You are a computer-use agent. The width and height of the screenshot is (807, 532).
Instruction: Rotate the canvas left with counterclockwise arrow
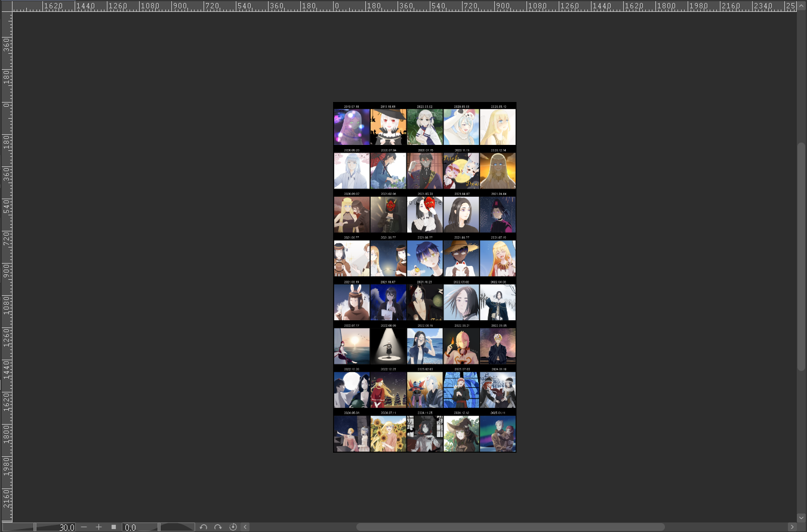(x=204, y=527)
